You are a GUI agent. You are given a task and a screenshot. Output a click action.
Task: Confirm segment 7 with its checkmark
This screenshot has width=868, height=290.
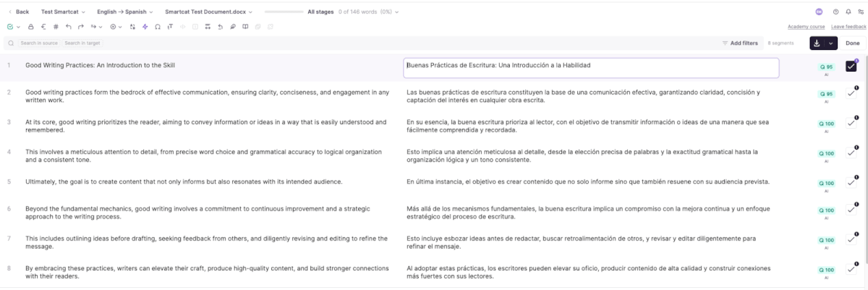(851, 239)
